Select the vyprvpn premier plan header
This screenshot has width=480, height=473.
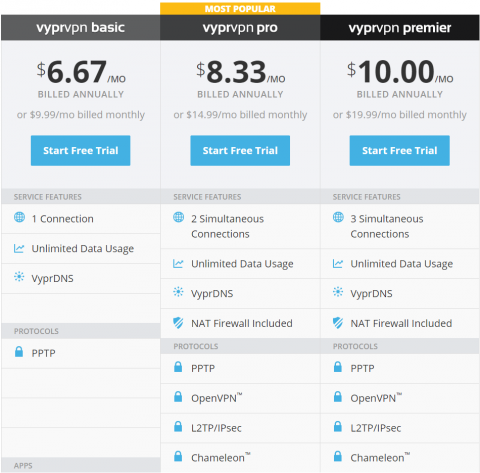pos(400,28)
